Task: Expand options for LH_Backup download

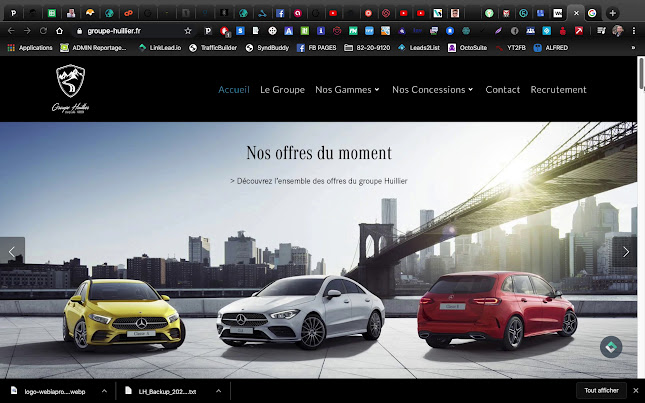Action: [218, 391]
